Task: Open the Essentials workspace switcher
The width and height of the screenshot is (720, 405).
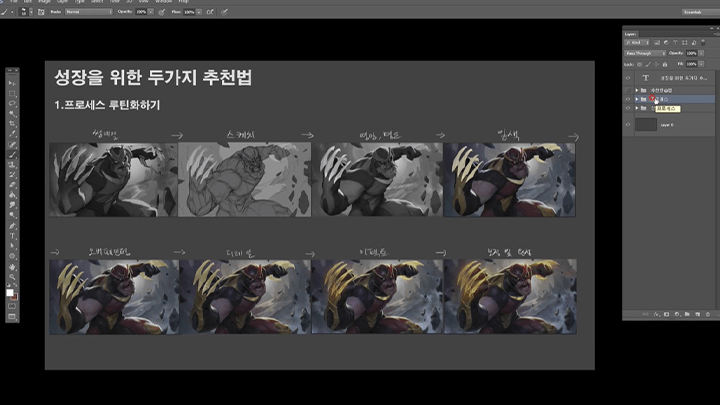Action: pos(700,12)
